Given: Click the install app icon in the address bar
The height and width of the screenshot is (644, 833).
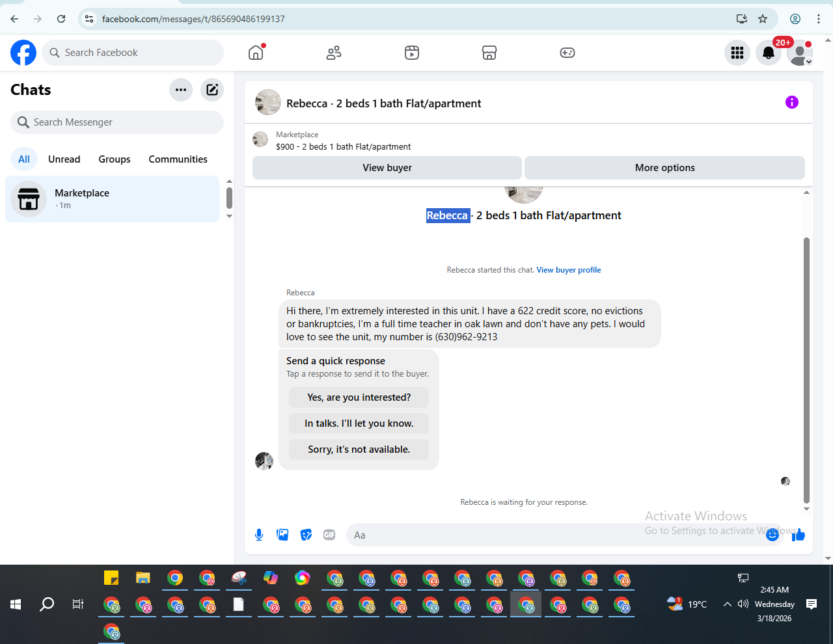Looking at the screenshot, I should (x=742, y=19).
